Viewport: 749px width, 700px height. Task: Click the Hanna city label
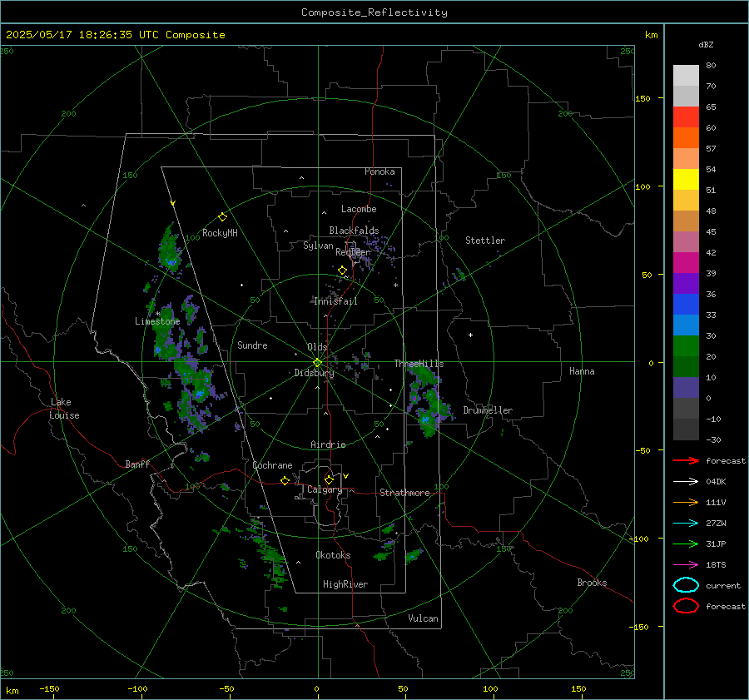[582, 371]
